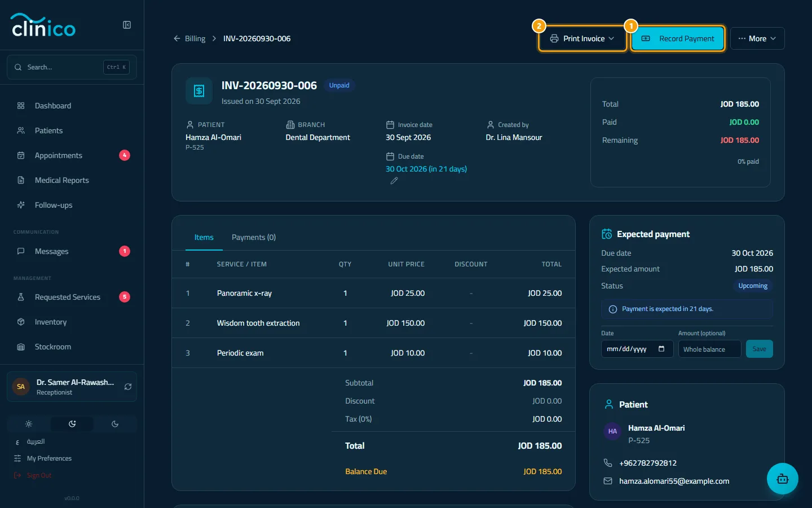Viewport: 812px width, 508px height.
Task: Open My Preferences
Action: click(x=49, y=458)
